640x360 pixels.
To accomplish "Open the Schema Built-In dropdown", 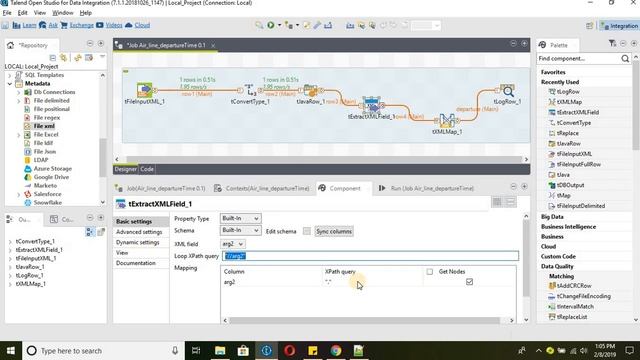I will (x=240, y=230).
